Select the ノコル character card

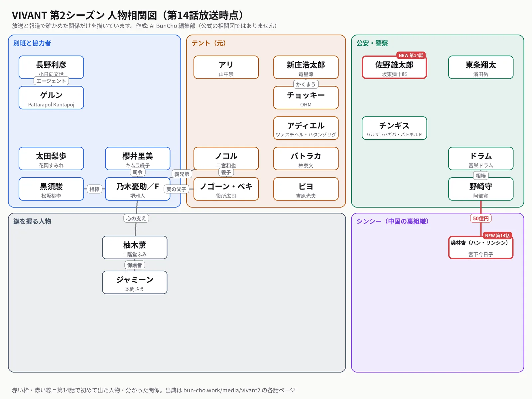[x=226, y=159]
